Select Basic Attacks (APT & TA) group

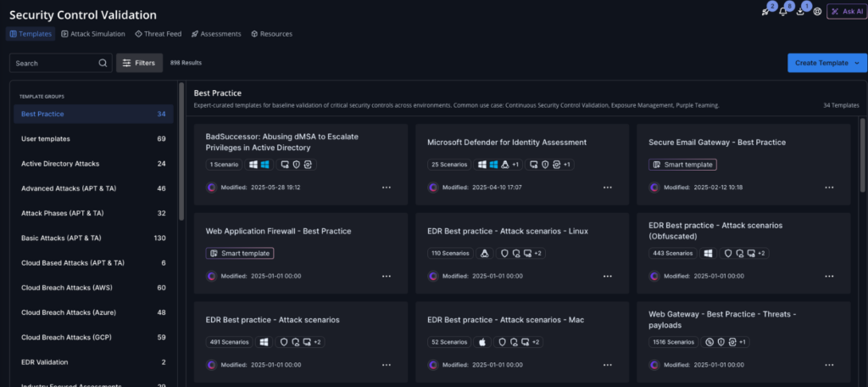tap(93, 238)
